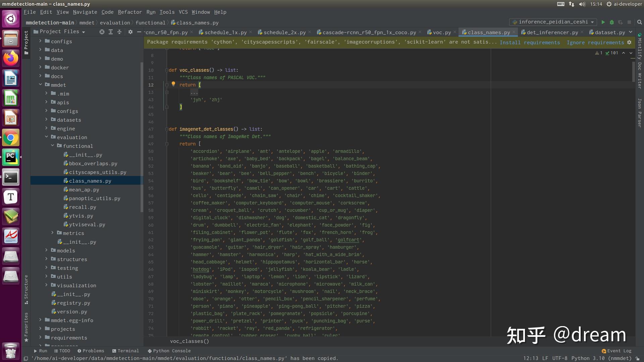Click the locate file target icon
Image resolution: width=644 pixels, height=362 pixels.
point(102,32)
